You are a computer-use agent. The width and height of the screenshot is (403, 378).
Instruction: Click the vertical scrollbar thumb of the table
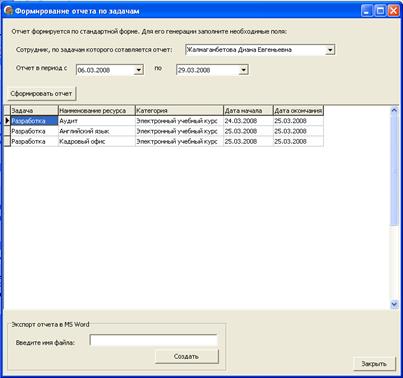point(394,170)
